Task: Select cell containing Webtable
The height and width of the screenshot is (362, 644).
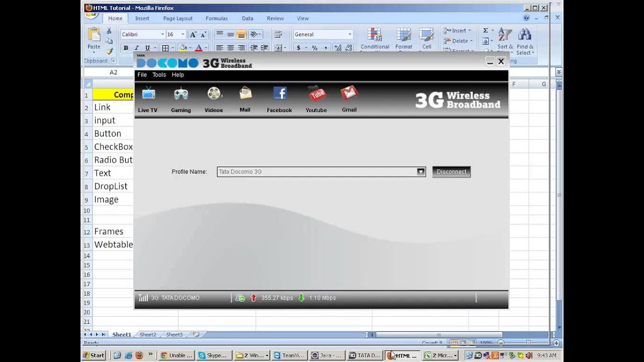Action: pos(113,245)
